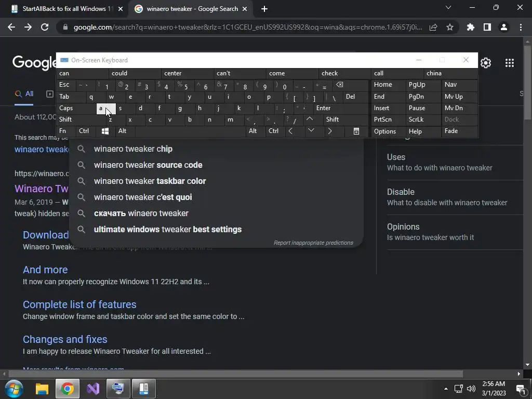Click 'Report inappropriate predictions' link
The image size is (532, 399).
coord(313,243)
